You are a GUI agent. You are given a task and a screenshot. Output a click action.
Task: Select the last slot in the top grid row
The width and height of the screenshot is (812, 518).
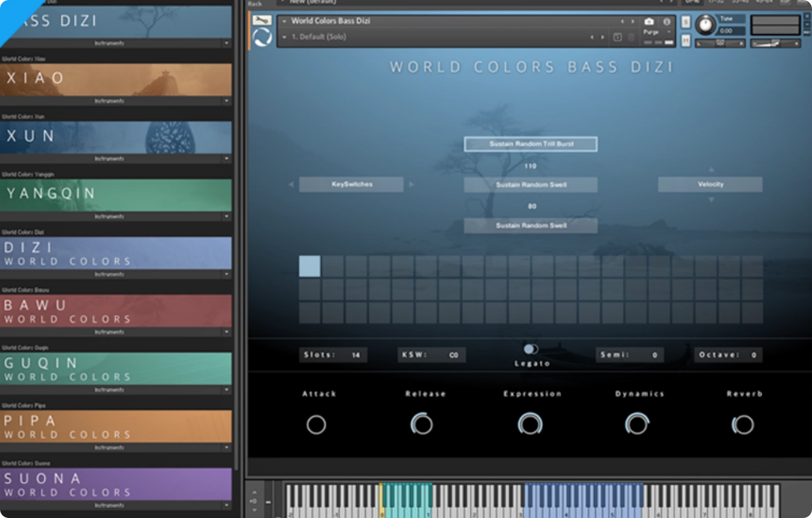[752, 266]
